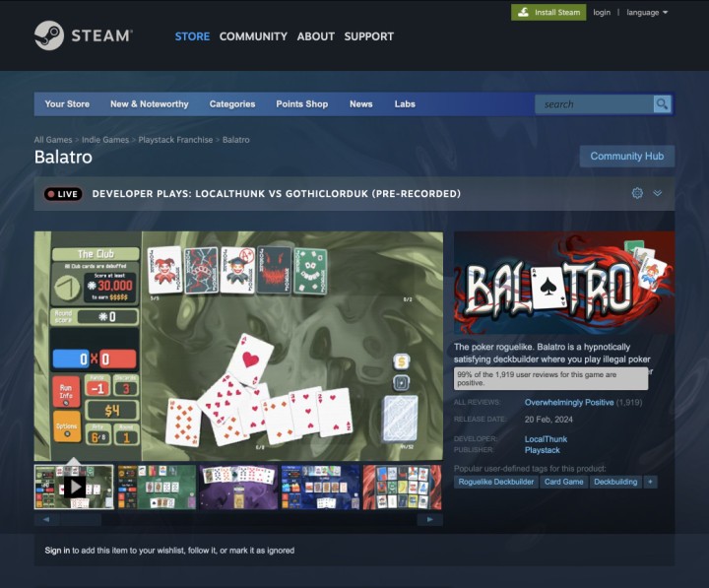Open New & Noteworthy tab

pyautogui.click(x=150, y=104)
